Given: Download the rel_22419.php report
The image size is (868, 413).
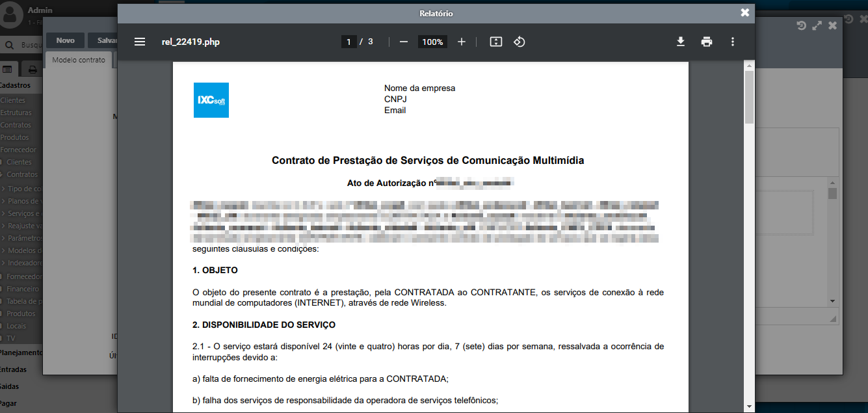Looking at the screenshot, I should pos(681,42).
